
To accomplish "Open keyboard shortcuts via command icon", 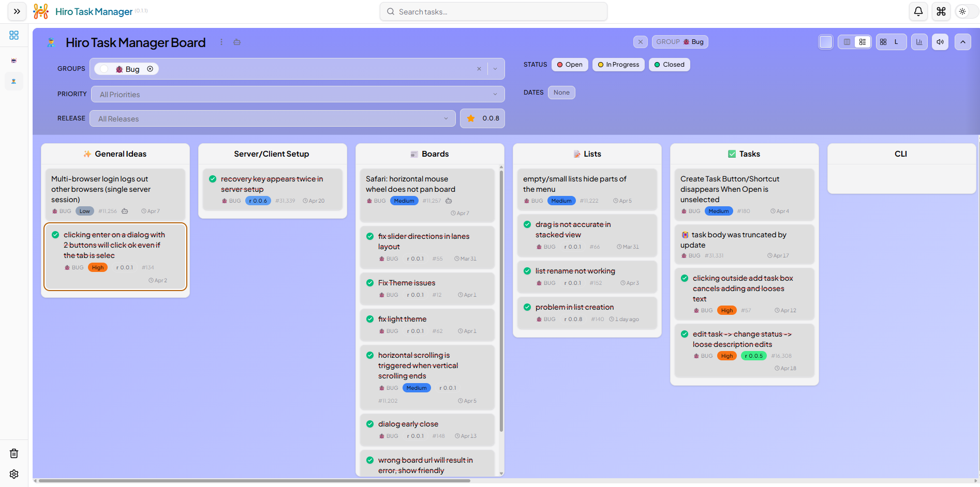I will pyautogui.click(x=941, y=11).
